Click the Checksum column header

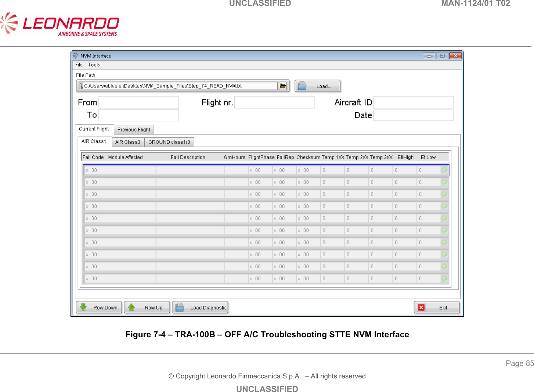pos(309,157)
